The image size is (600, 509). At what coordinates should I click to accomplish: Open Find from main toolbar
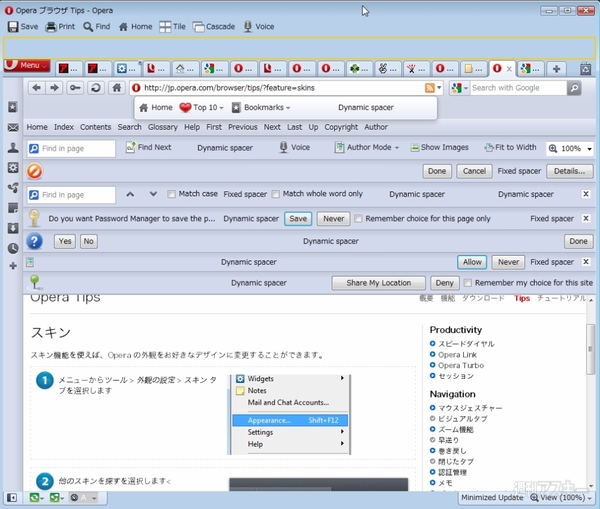[96, 26]
